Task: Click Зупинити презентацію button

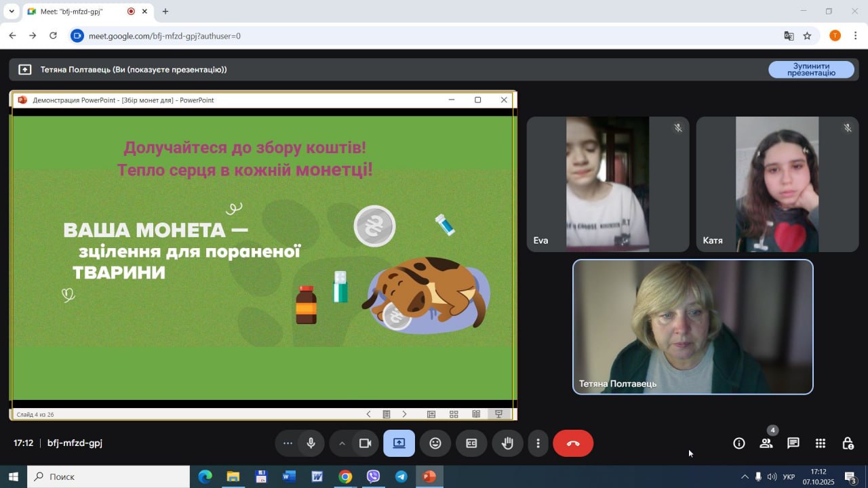Action: (811, 70)
